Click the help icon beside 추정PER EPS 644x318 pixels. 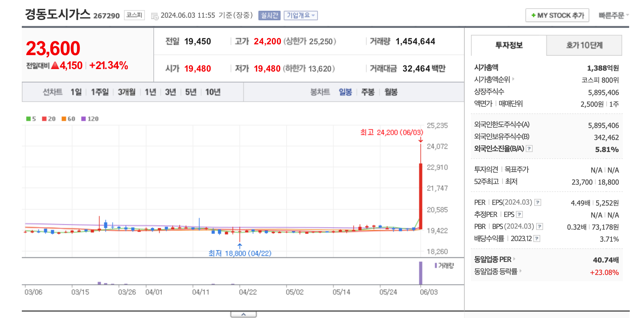pos(520,214)
